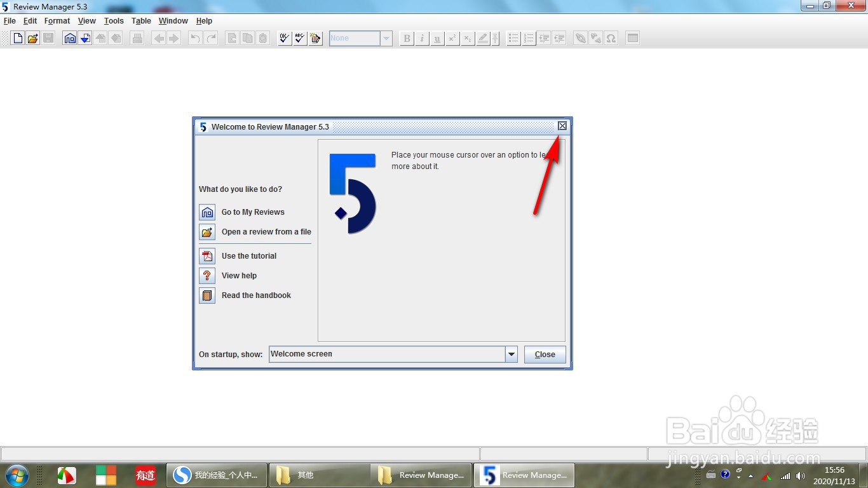This screenshot has height=488, width=868.
Task: Expand the On startup show dropdown arrow
Action: 512,355
